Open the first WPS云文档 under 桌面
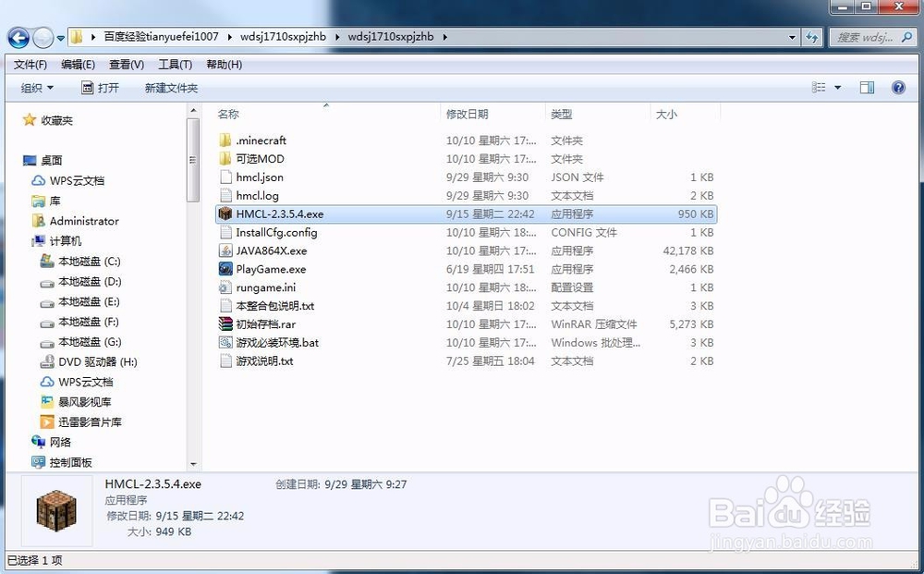Screen dimensions: 924x574 click(x=77, y=180)
